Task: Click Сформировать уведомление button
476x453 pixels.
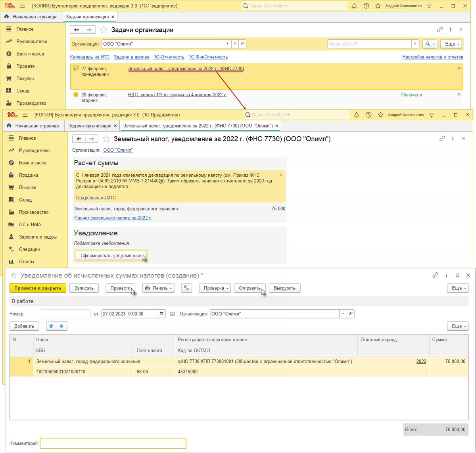Action: (x=111, y=255)
